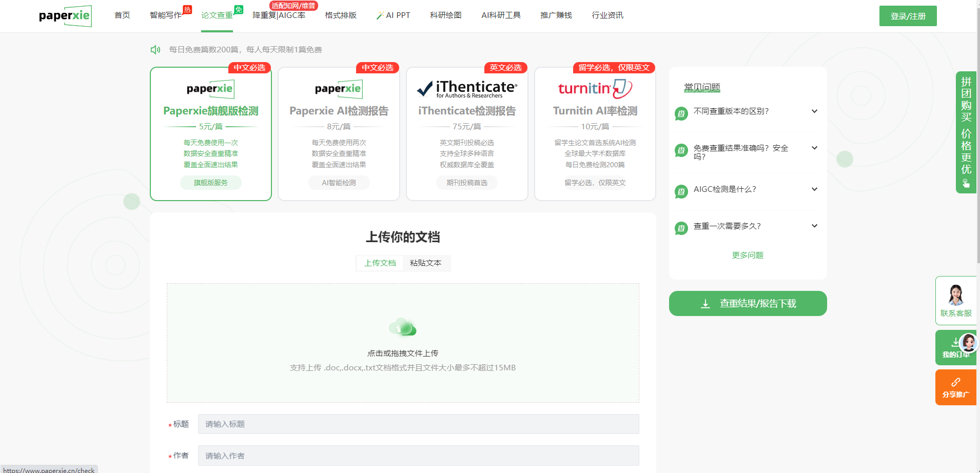
Task: Click the hand pointer icon on group-buy banner
Action: [x=966, y=183]
